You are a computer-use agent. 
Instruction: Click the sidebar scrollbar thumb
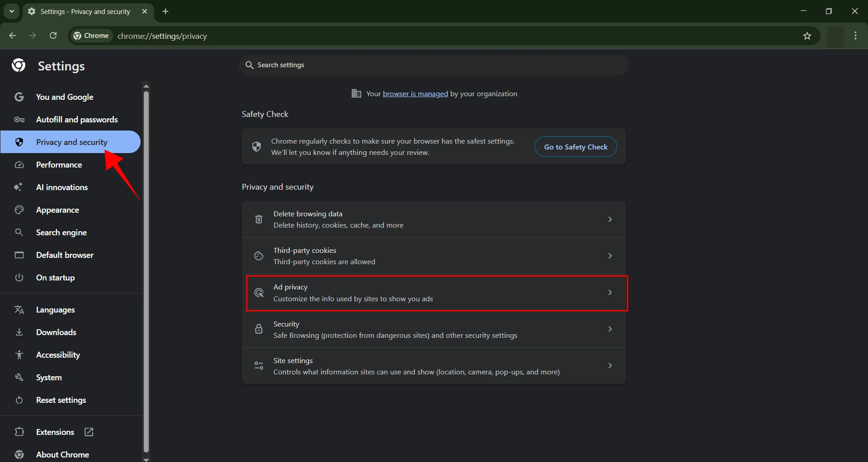pyautogui.click(x=146, y=271)
